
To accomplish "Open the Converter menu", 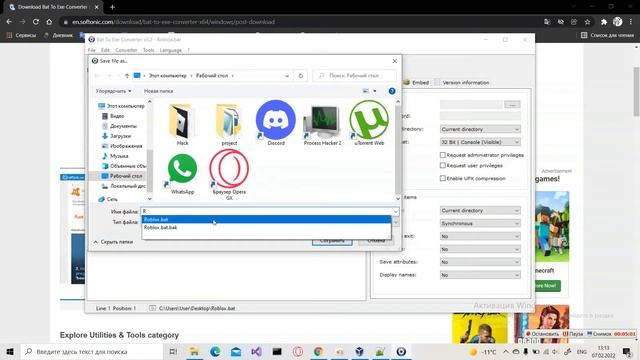I will point(126,50).
